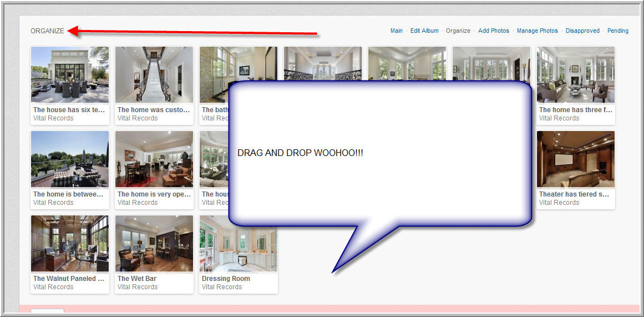The height and width of the screenshot is (317, 644).
Task: Select the rooftop deck photo 'The home is betwee...'
Action: 70,159
